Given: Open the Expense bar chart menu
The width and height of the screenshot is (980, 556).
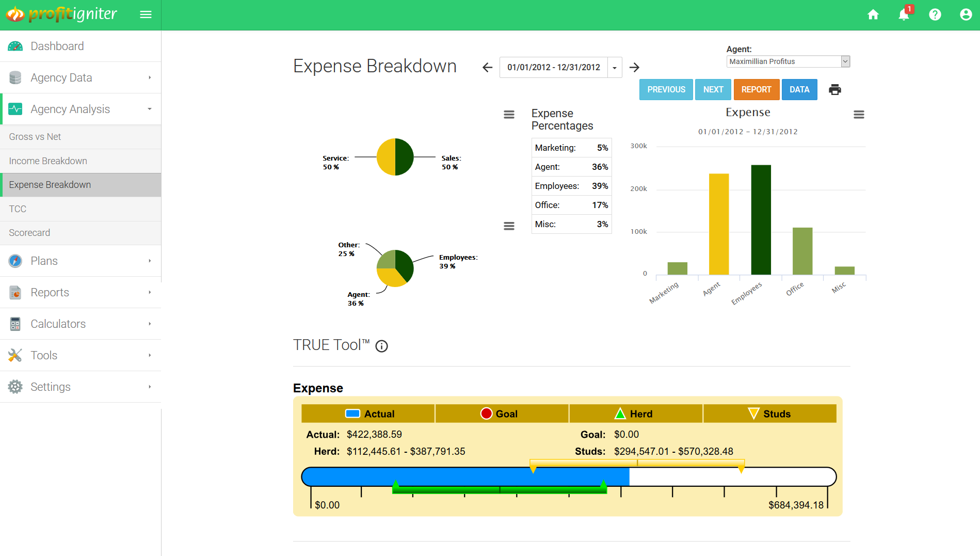Looking at the screenshot, I should coord(858,115).
